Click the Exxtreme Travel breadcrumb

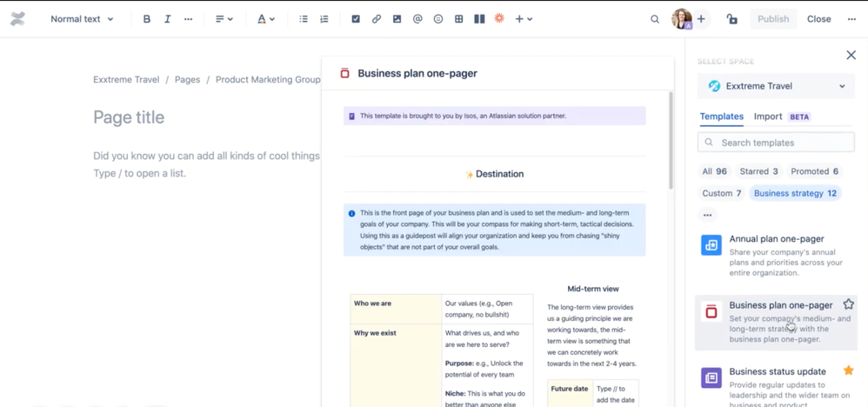coord(126,80)
